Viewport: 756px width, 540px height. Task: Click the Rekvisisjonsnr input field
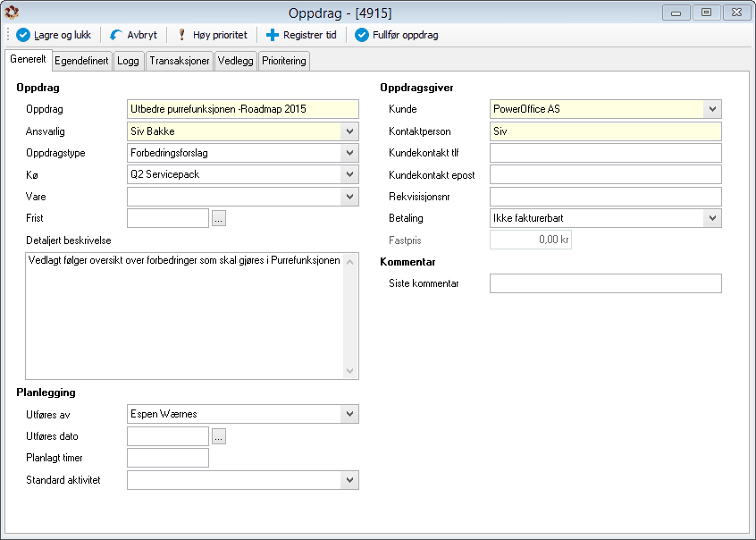click(x=606, y=197)
